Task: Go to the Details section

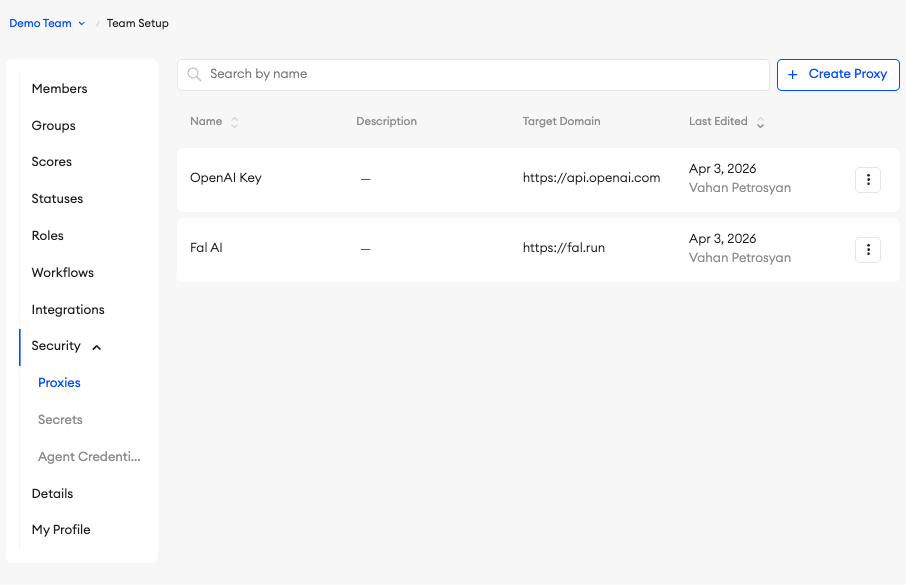Action: pos(53,494)
